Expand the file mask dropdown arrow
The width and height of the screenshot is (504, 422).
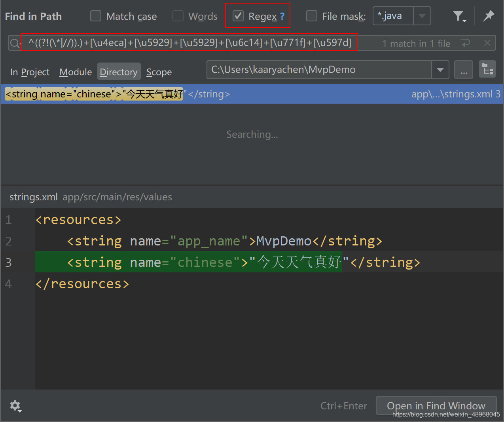click(422, 16)
